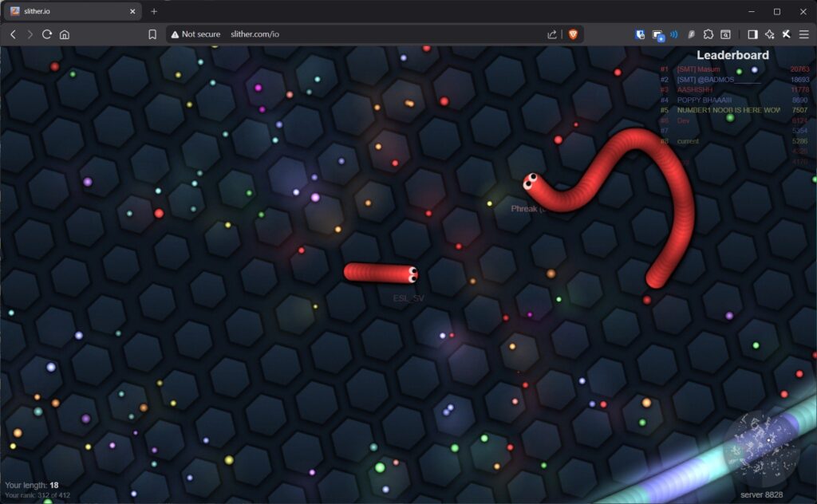Image resolution: width=817 pixels, height=504 pixels.
Task: Open the browser hamburger main menu
Action: click(x=804, y=34)
